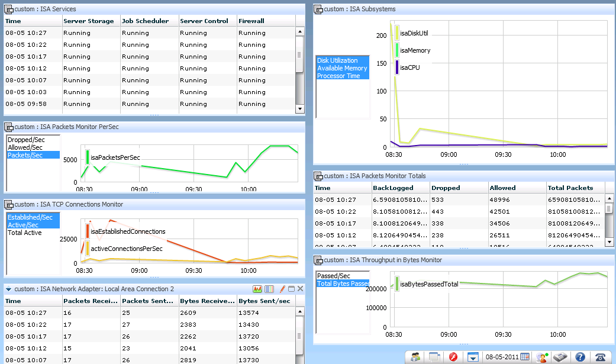This screenshot has width=616, height=364.
Task: Click Packets Monitor Totals scrollbar down arrow
Action: pos(609,242)
